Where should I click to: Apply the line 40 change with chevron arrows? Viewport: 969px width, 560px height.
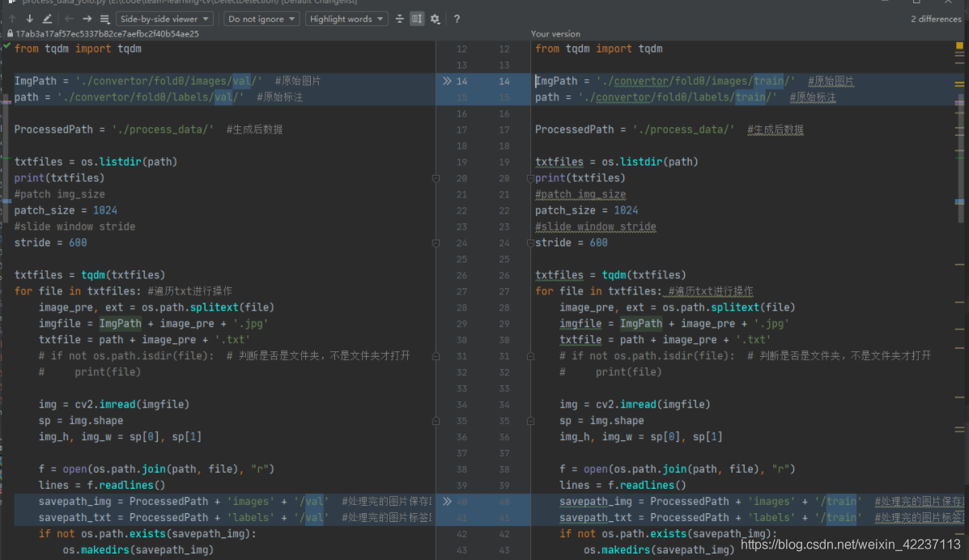(447, 501)
